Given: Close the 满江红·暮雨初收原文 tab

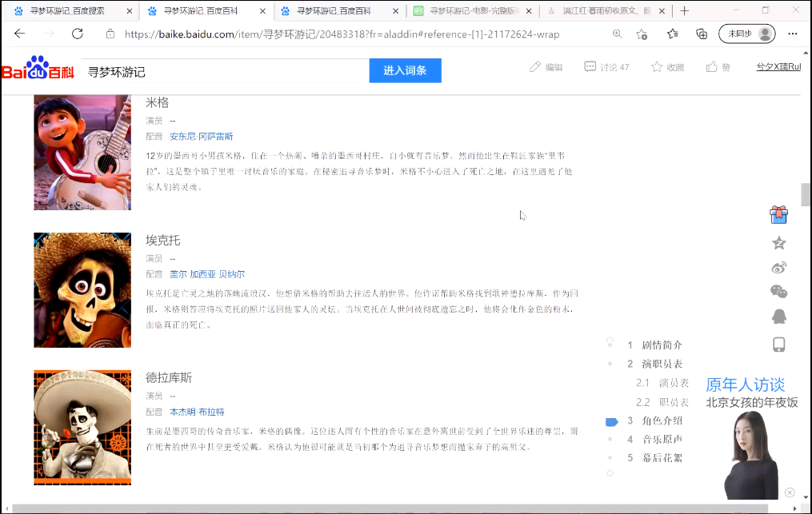Looking at the screenshot, I should [662, 11].
